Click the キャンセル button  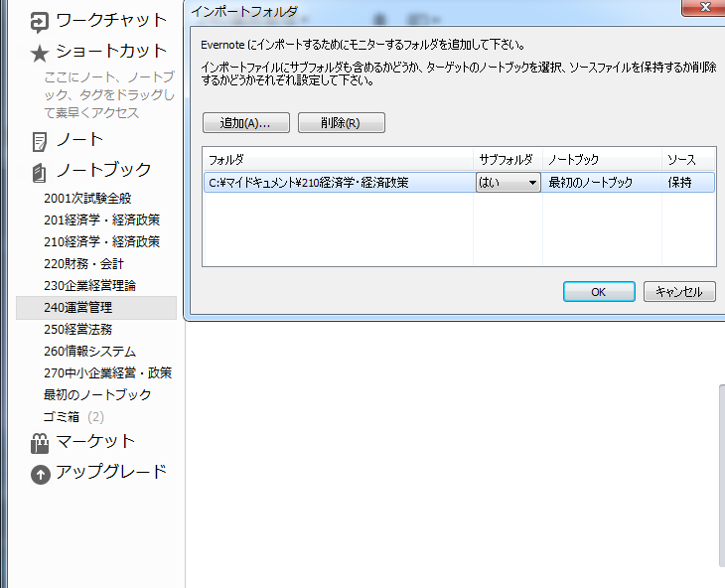pos(679,292)
